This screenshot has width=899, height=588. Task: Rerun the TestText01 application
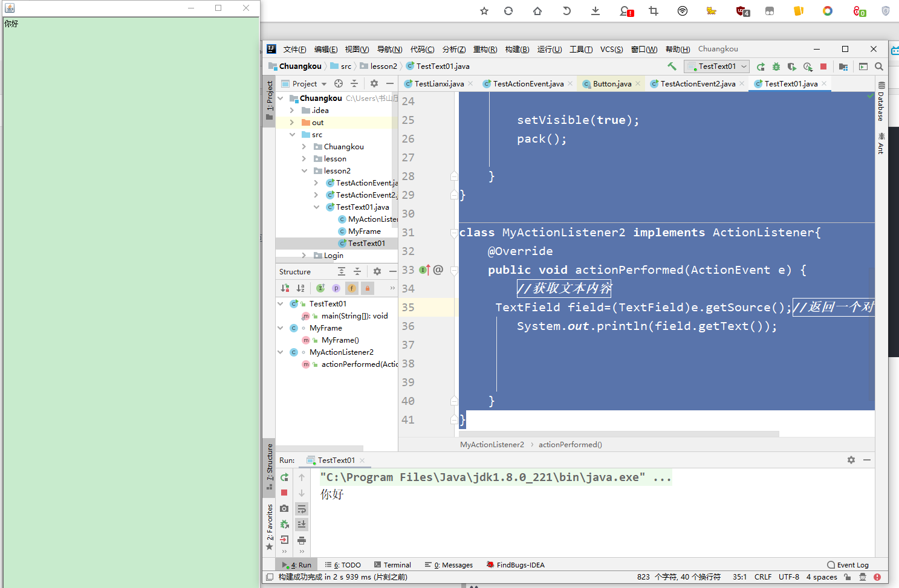click(284, 477)
